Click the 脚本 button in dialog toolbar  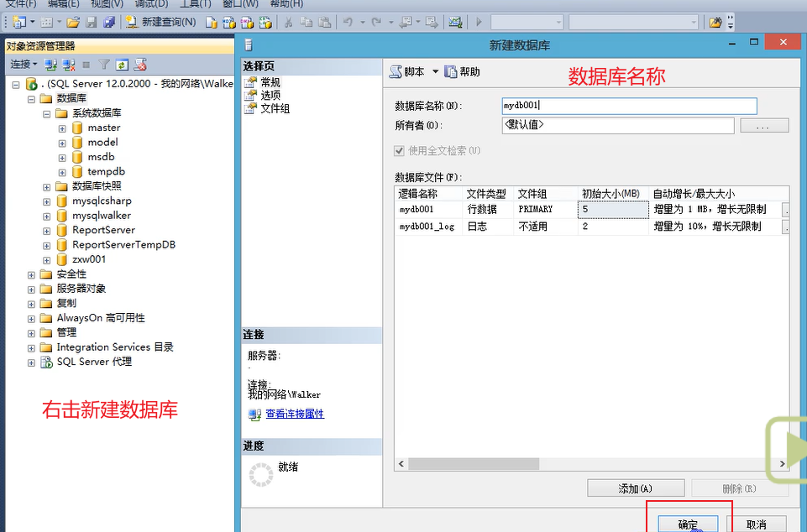(x=407, y=71)
